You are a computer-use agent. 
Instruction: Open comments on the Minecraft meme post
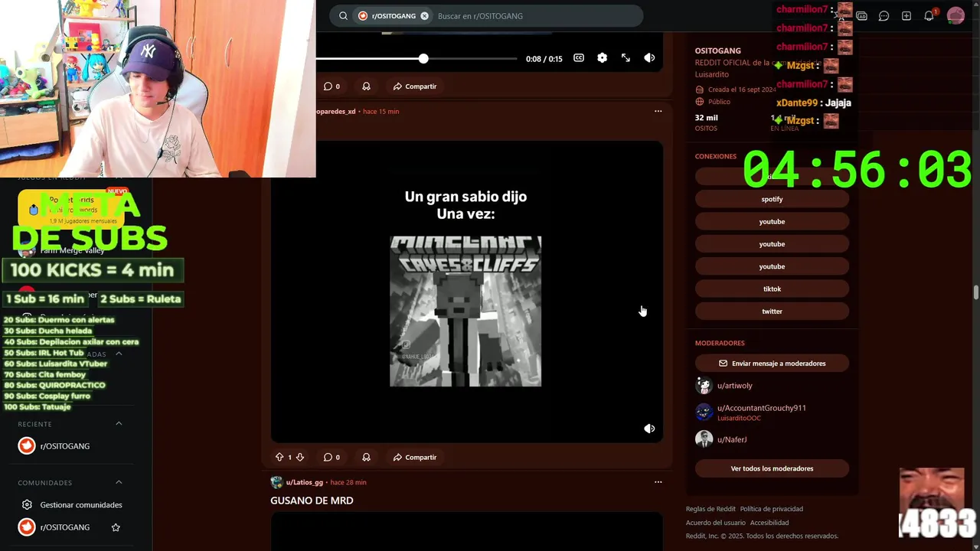332,457
